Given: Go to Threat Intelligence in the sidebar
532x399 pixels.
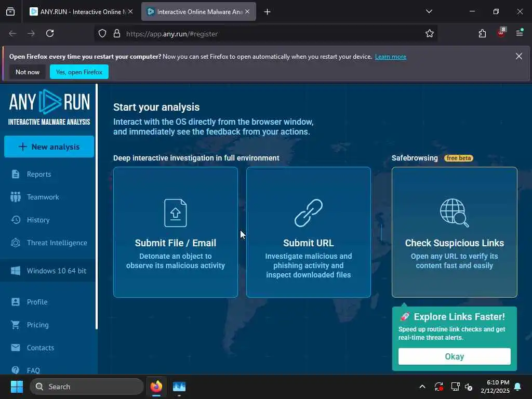Looking at the screenshot, I should point(57,243).
